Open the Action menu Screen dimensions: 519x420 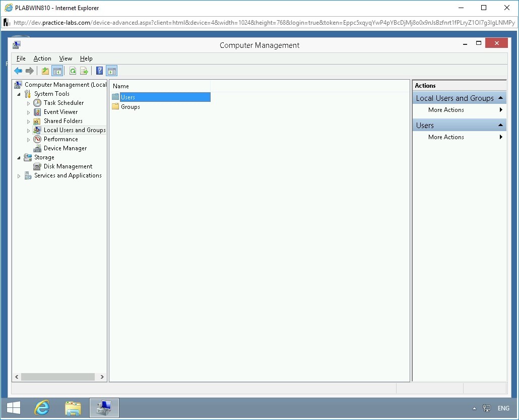[x=42, y=58]
